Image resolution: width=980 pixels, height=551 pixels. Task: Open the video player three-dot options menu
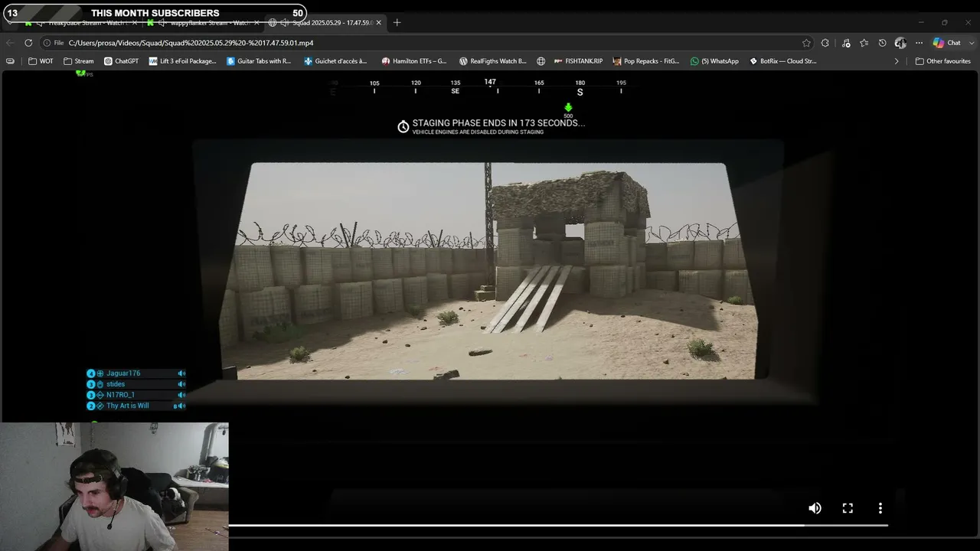(x=880, y=508)
